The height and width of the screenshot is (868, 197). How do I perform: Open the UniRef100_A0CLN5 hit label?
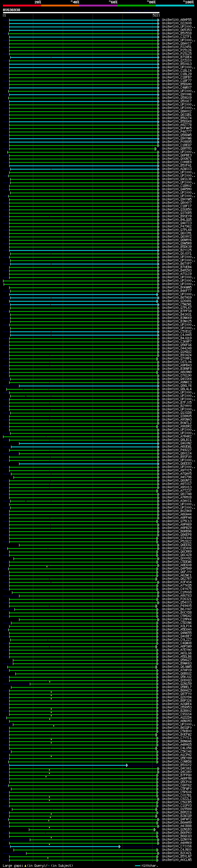[x=176, y=860]
